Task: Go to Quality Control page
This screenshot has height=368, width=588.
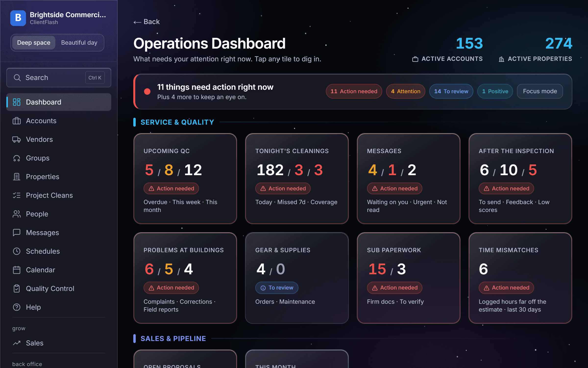Action: point(59,289)
